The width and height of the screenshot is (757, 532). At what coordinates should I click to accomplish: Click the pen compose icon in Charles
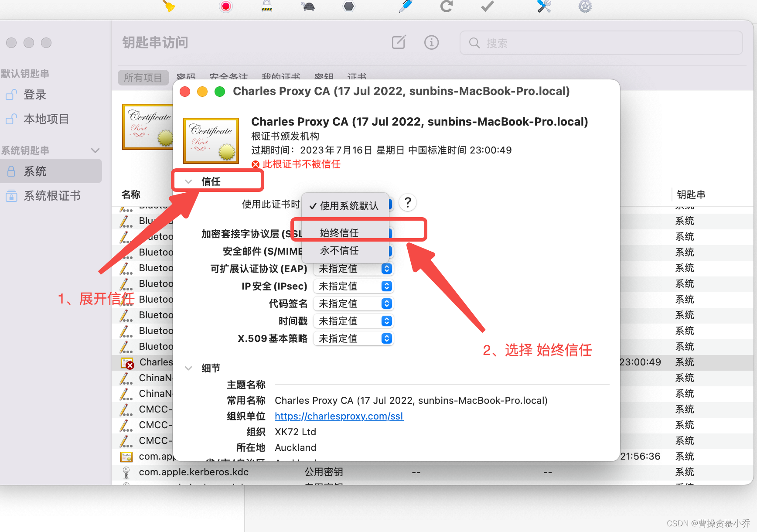[405, 6]
